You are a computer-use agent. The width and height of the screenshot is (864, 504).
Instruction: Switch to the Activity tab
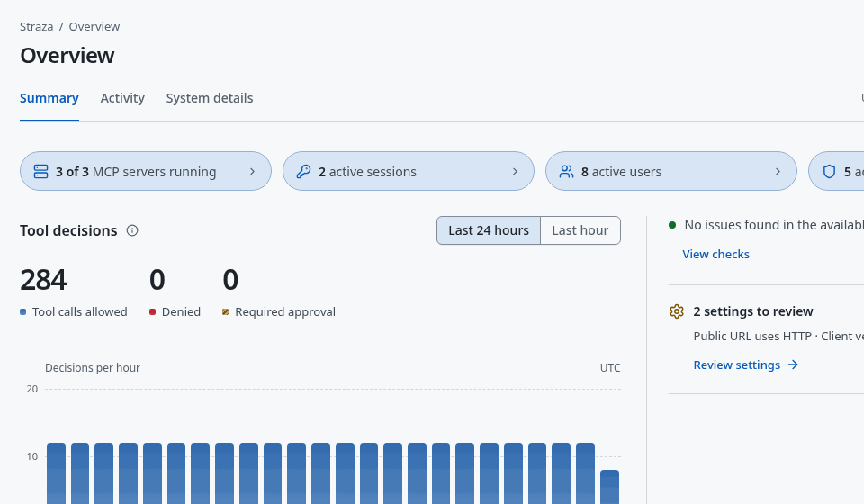click(x=122, y=98)
